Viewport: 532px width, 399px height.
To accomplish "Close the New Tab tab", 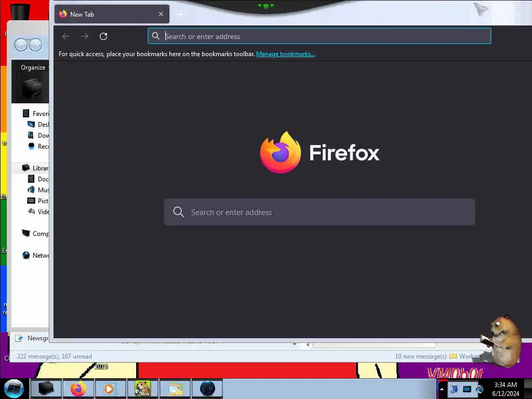I will click(161, 14).
